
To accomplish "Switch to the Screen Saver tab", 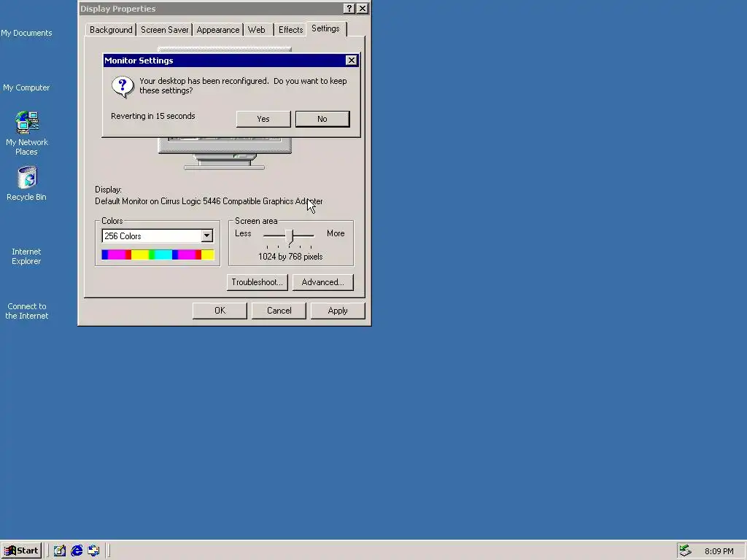I will (164, 29).
